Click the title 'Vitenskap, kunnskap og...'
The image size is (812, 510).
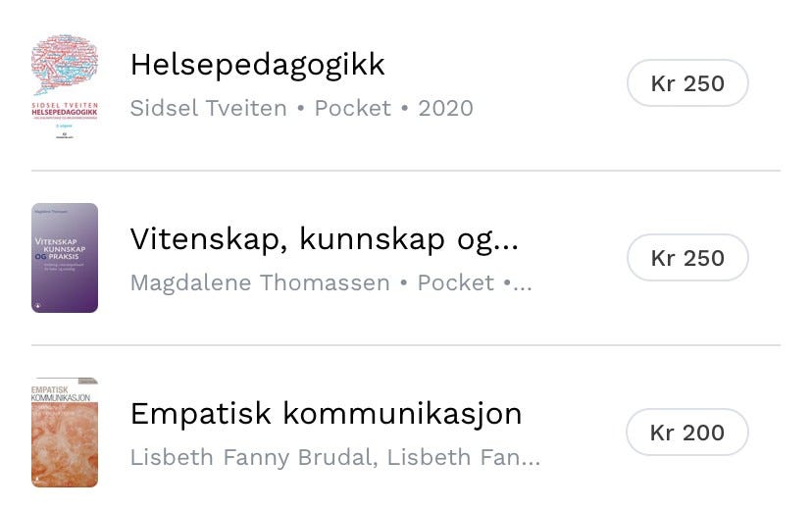[324, 239]
